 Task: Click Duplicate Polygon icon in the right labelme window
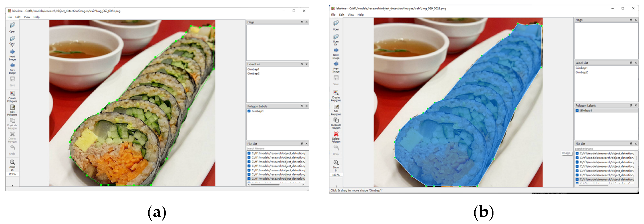click(x=336, y=120)
